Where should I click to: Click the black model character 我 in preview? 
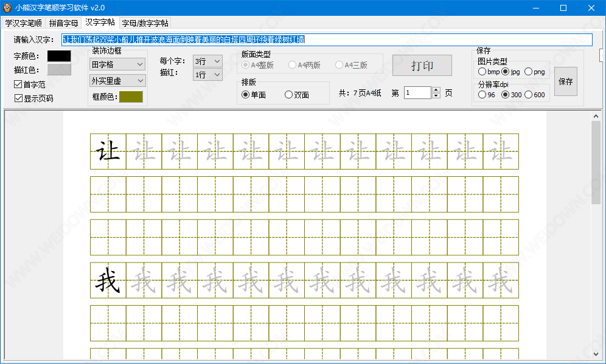(x=108, y=281)
